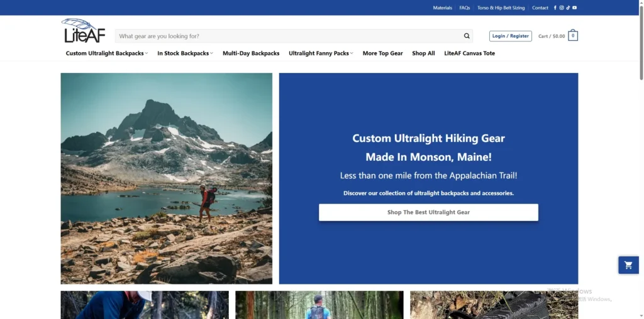
Task: Click 'Discover our collection of ultralight backpacks' text
Action: [x=428, y=193]
